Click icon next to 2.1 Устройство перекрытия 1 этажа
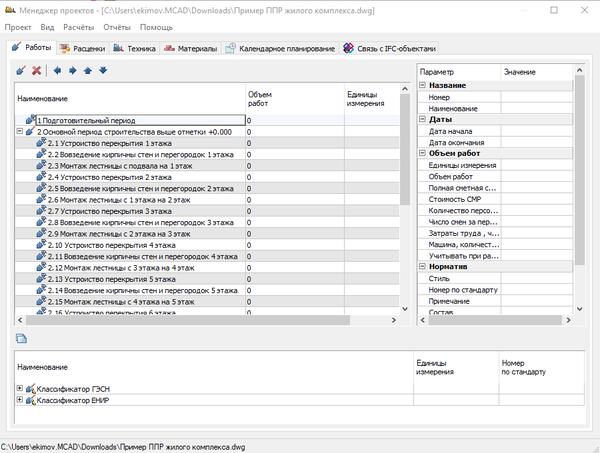The image size is (600, 453). click(41, 143)
